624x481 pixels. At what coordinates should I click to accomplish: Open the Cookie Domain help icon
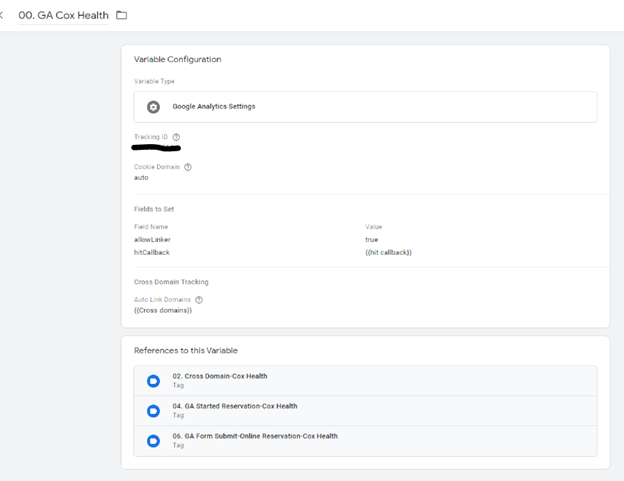(188, 167)
